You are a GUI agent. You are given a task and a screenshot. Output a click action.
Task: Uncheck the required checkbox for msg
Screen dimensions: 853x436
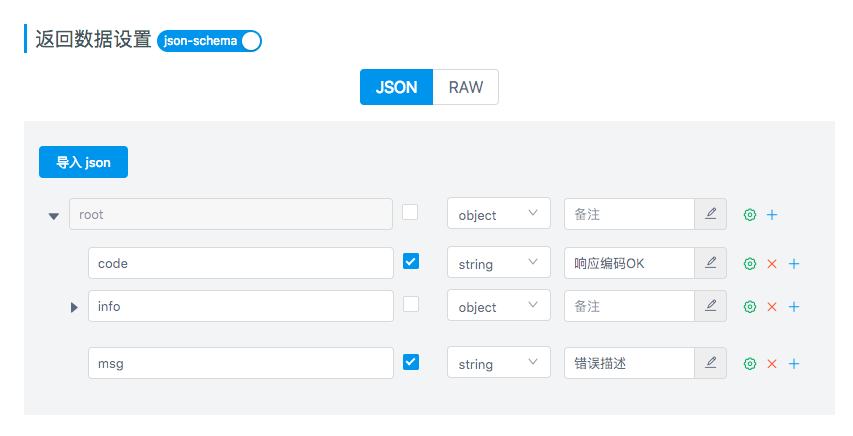tap(411, 361)
